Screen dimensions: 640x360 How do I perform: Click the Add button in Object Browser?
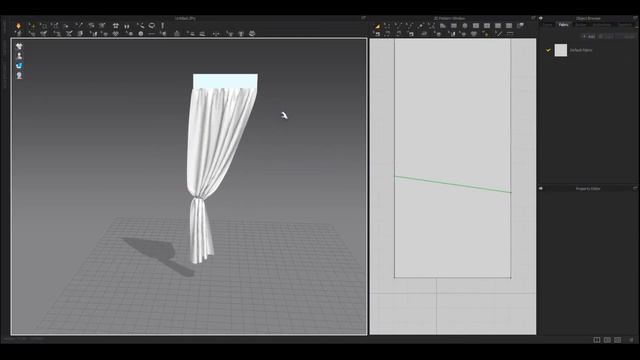[x=589, y=36]
